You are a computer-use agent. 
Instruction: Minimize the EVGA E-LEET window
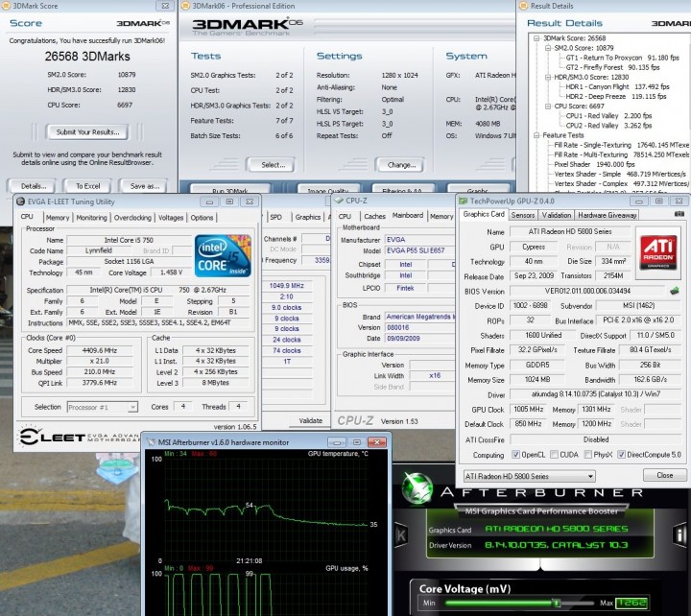pos(209,201)
